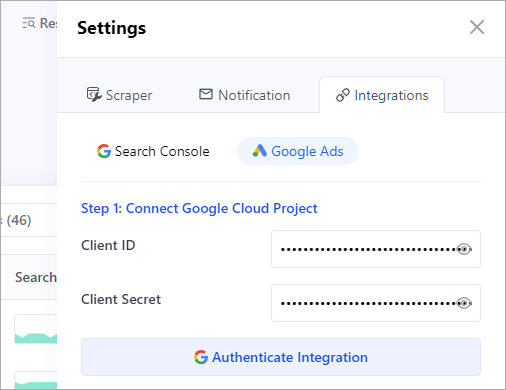Click the Google G logo beside Search Console
This screenshot has height=390, width=506.
point(104,151)
